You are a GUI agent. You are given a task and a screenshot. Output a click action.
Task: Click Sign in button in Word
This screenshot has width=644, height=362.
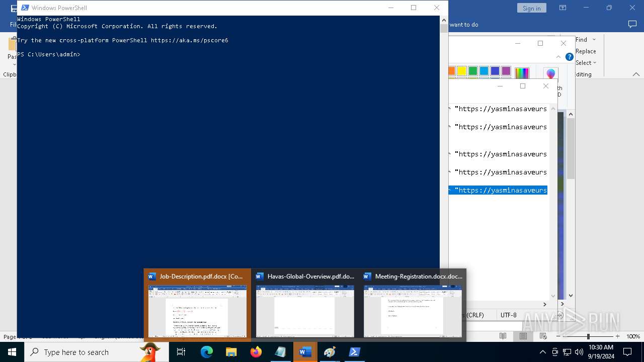pos(531,8)
